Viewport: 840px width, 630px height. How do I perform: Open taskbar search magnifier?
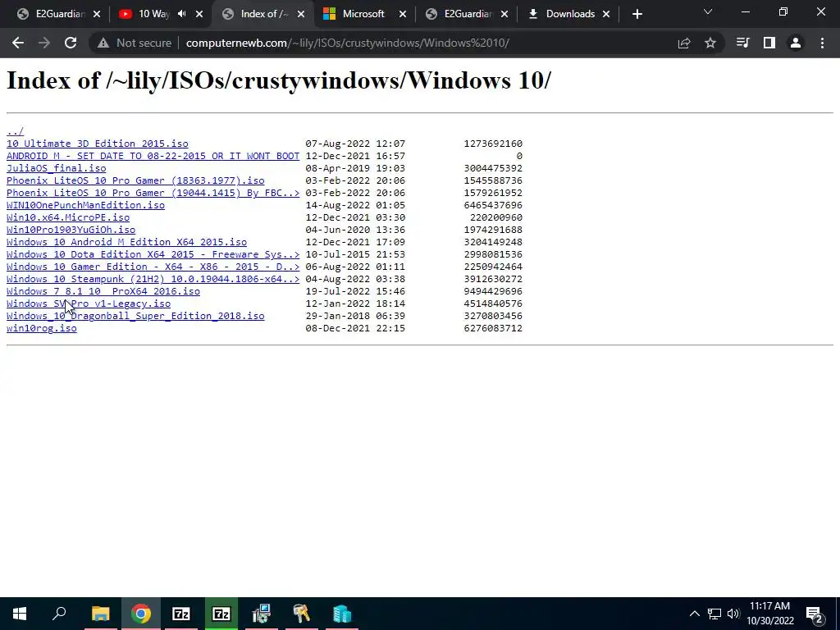(x=59, y=614)
